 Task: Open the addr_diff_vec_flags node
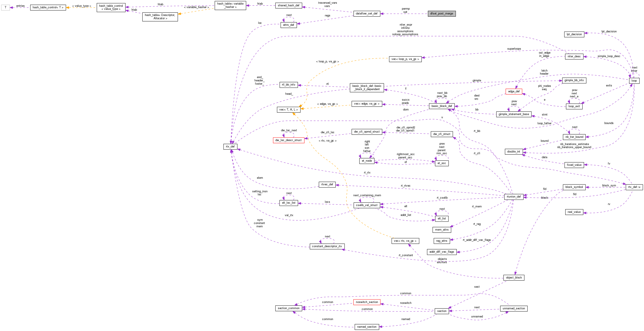pyautogui.click(x=441, y=252)
